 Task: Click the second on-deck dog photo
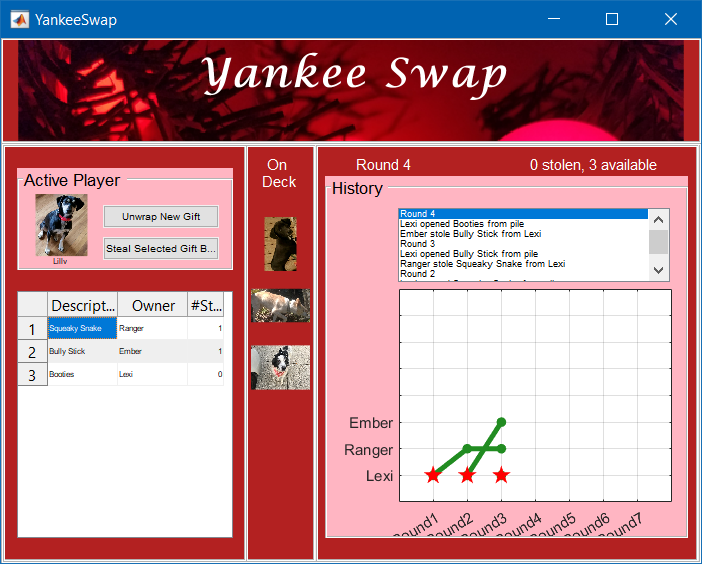pos(280,305)
